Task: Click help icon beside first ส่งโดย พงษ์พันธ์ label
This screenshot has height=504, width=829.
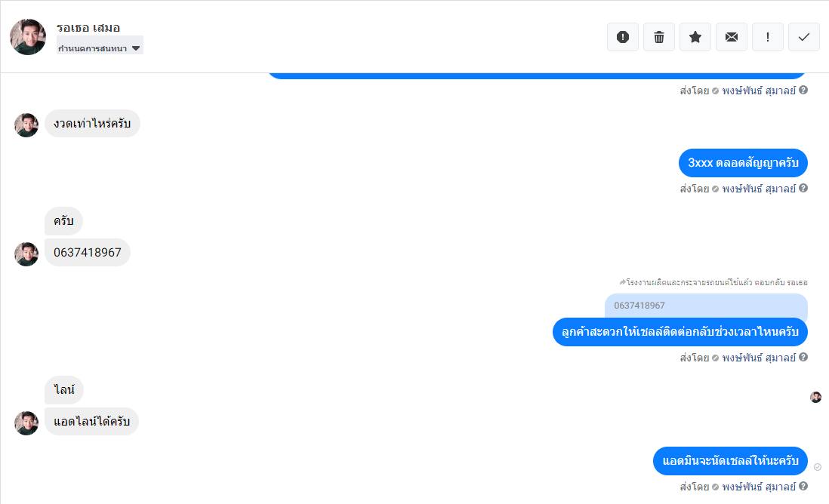Action: [803, 91]
